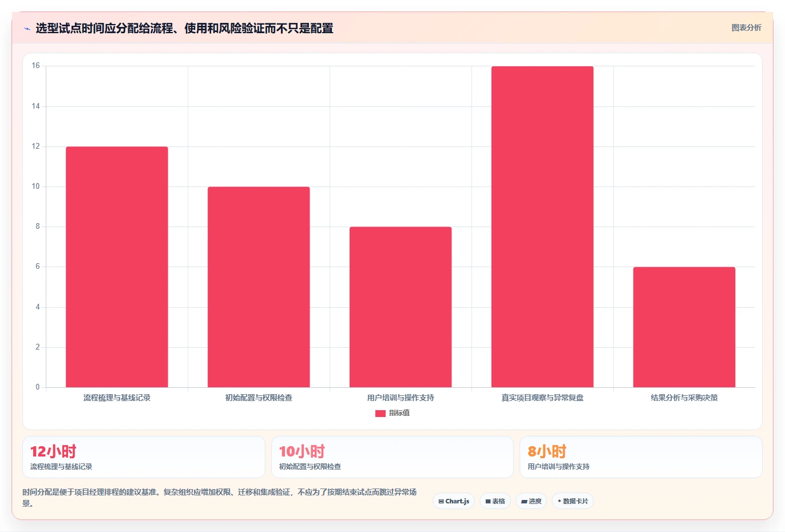
Task: Open the 10小时 data card
Action: click(x=392, y=457)
